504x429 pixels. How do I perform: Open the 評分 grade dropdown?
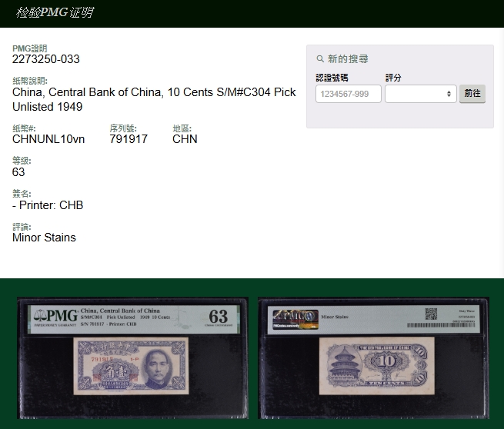pyautogui.click(x=421, y=94)
